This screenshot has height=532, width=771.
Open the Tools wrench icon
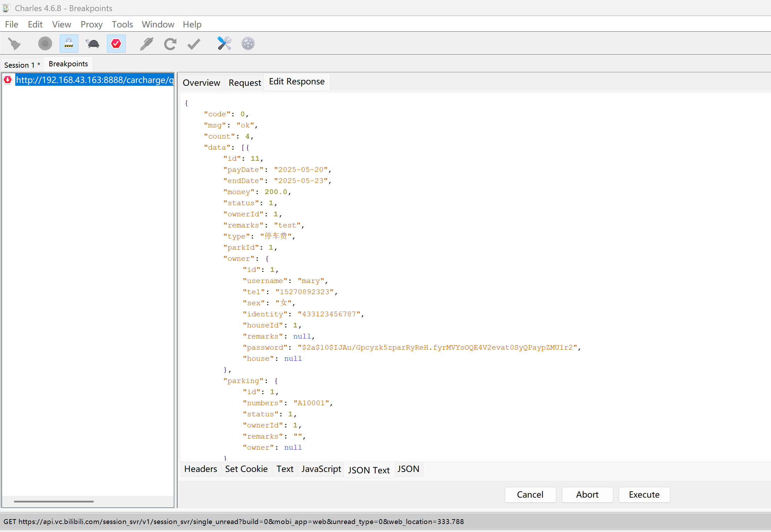(224, 44)
